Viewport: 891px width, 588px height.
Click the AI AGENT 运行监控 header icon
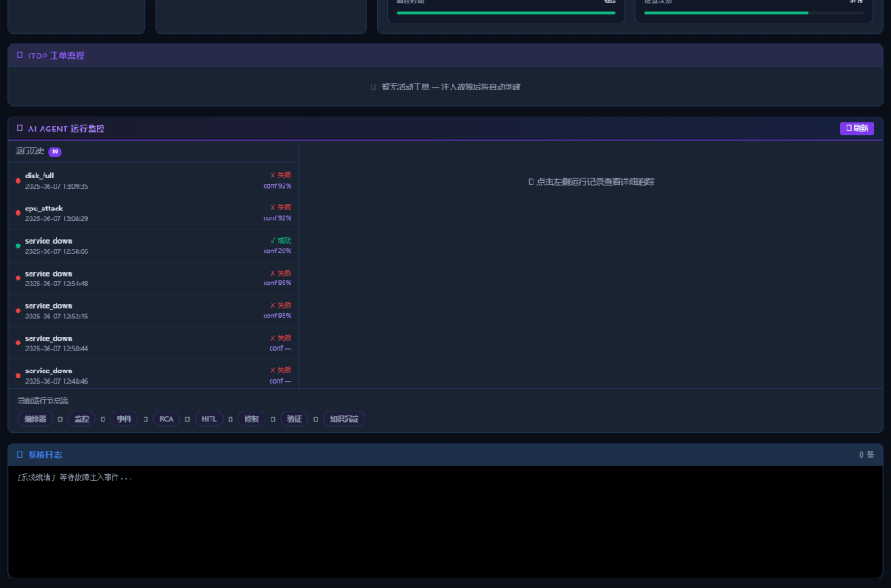tap(20, 129)
